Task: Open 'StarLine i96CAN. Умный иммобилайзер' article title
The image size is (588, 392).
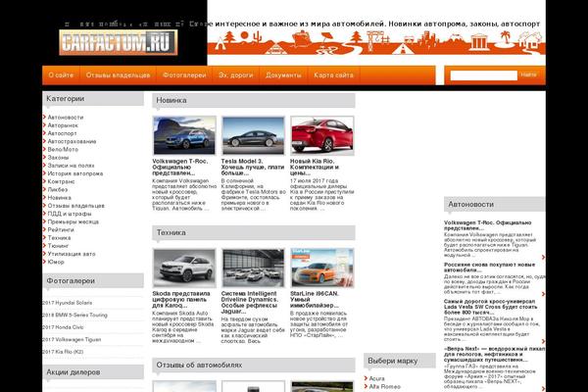Action: 315,300
